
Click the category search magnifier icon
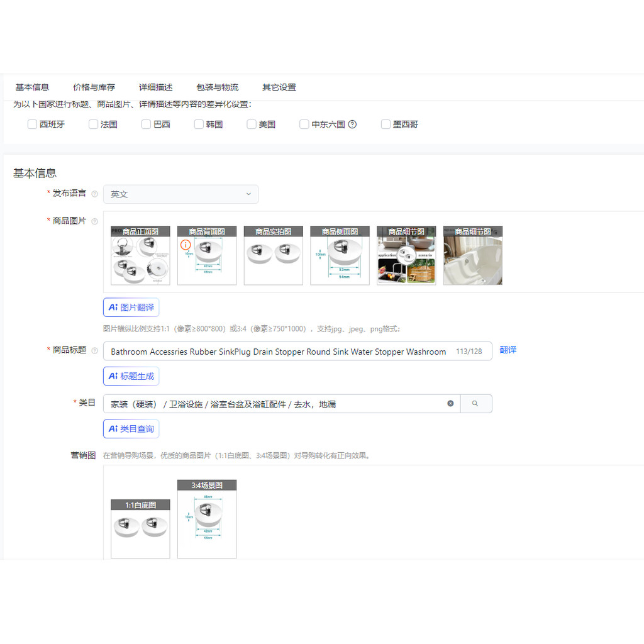click(475, 404)
